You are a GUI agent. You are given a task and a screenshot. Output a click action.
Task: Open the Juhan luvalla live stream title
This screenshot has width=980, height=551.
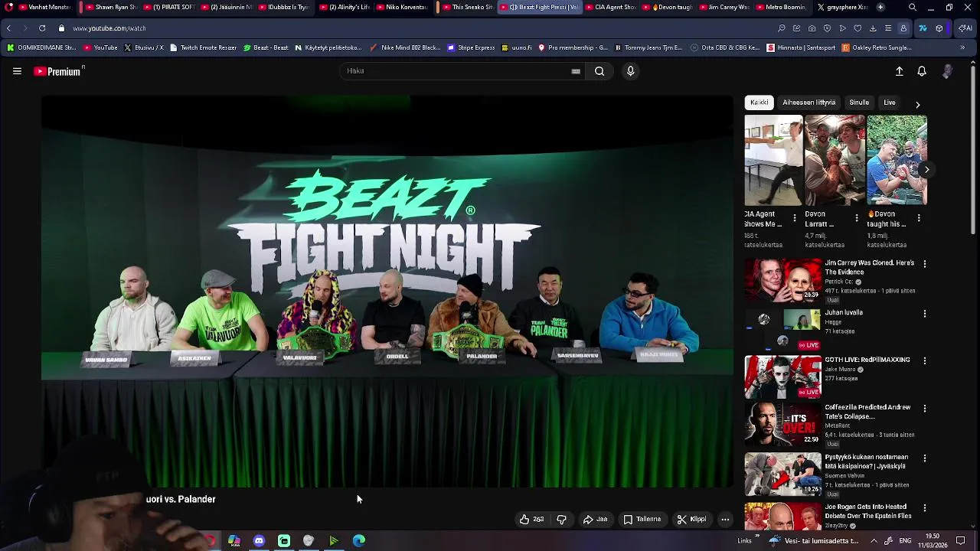click(844, 312)
